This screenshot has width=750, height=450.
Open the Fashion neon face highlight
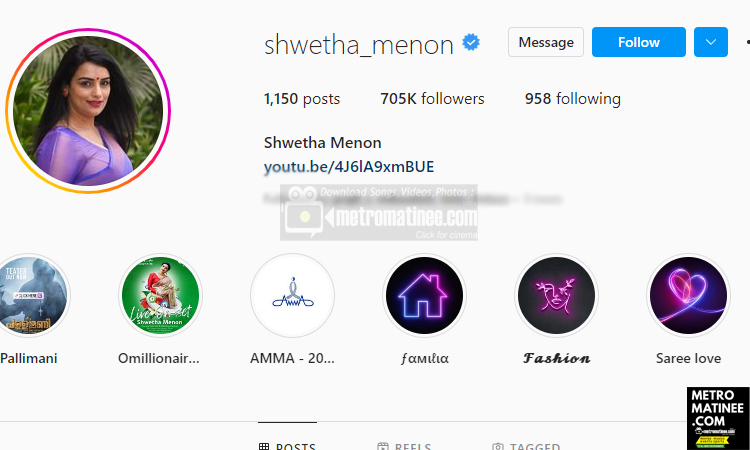(x=556, y=295)
